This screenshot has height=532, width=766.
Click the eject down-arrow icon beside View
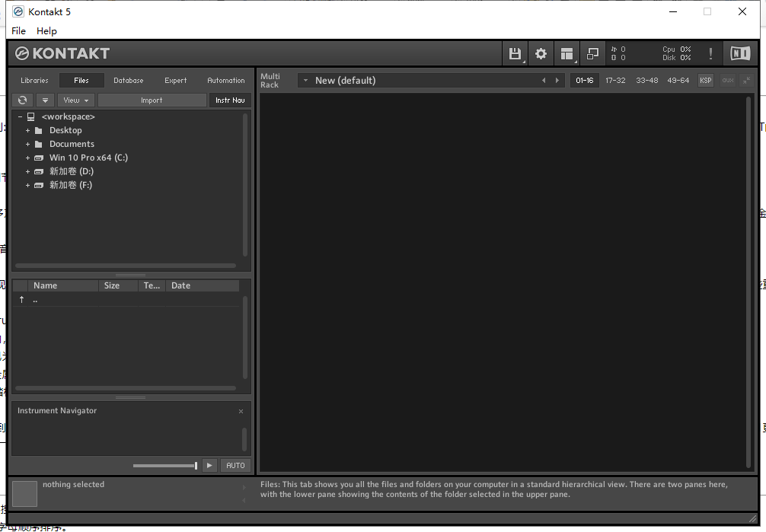click(x=45, y=100)
